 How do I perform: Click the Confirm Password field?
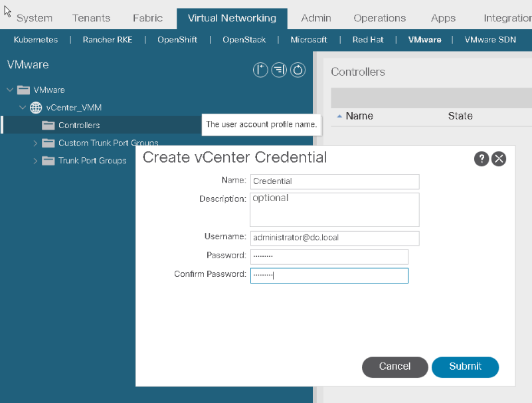tap(329, 276)
